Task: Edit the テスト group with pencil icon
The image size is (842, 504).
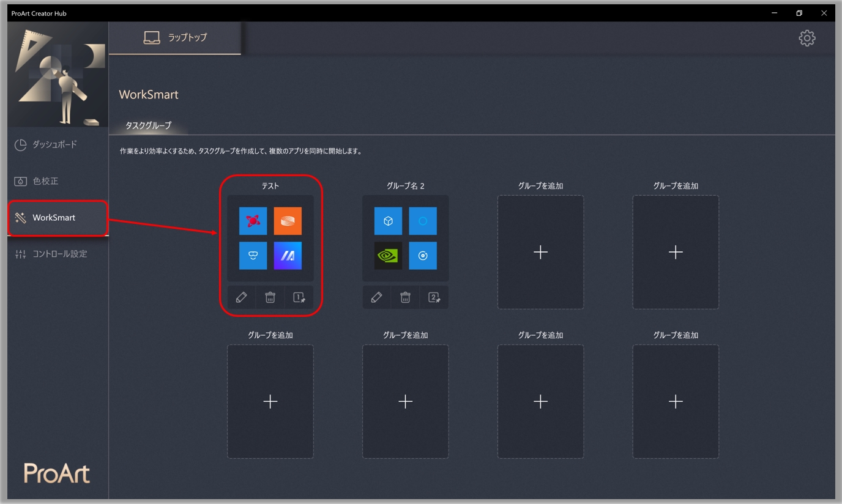Action: click(x=242, y=297)
